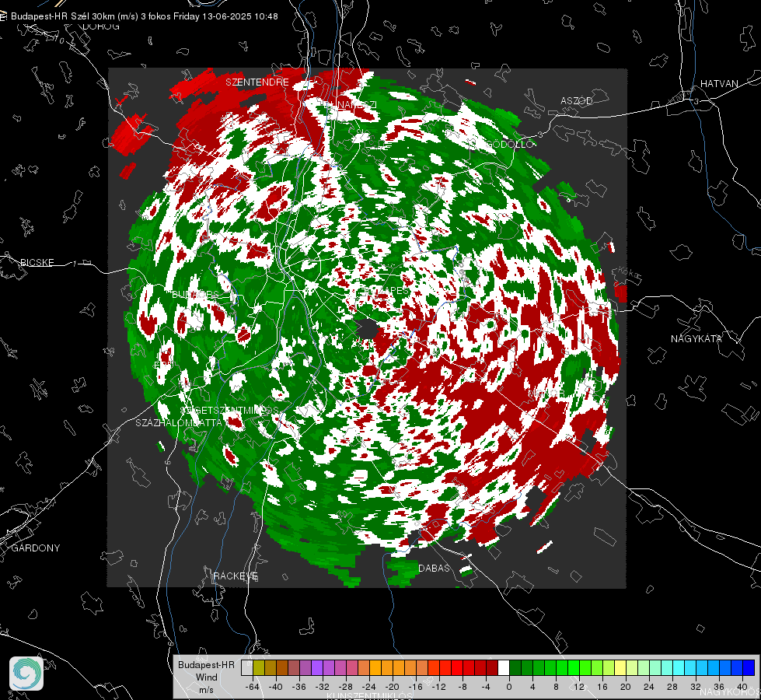
Task: Click the '-36' legend scale value
Action: pos(299,687)
